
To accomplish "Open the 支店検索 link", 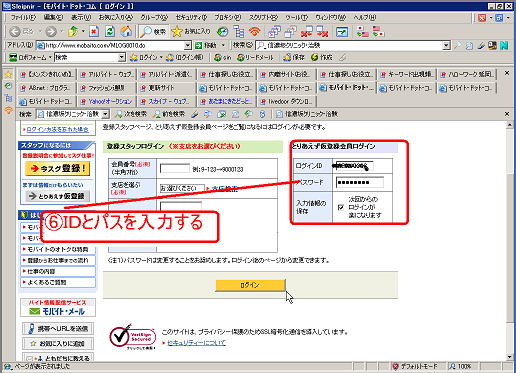I will click(225, 189).
